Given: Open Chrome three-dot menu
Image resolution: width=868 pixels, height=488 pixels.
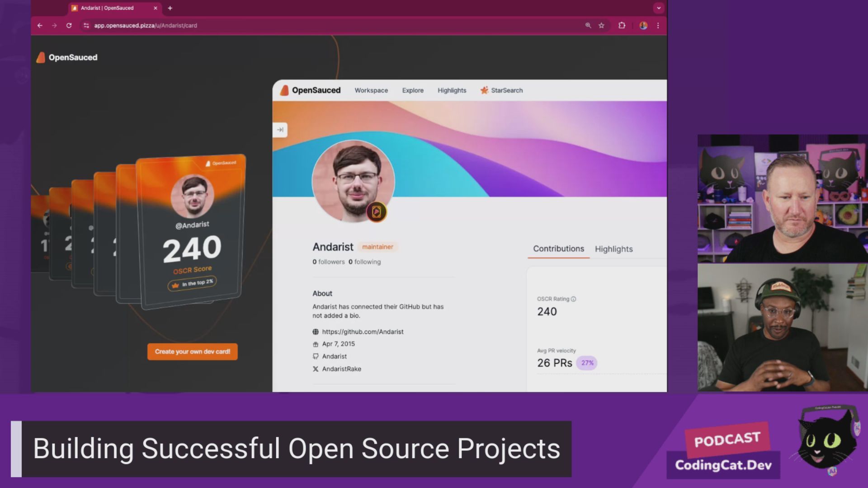Looking at the screenshot, I should point(658,26).
